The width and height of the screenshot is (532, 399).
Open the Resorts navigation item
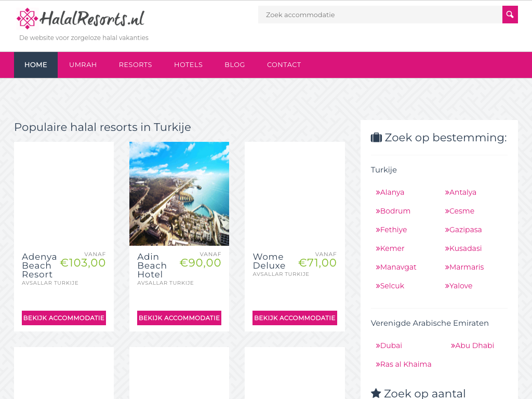point(135,65)
